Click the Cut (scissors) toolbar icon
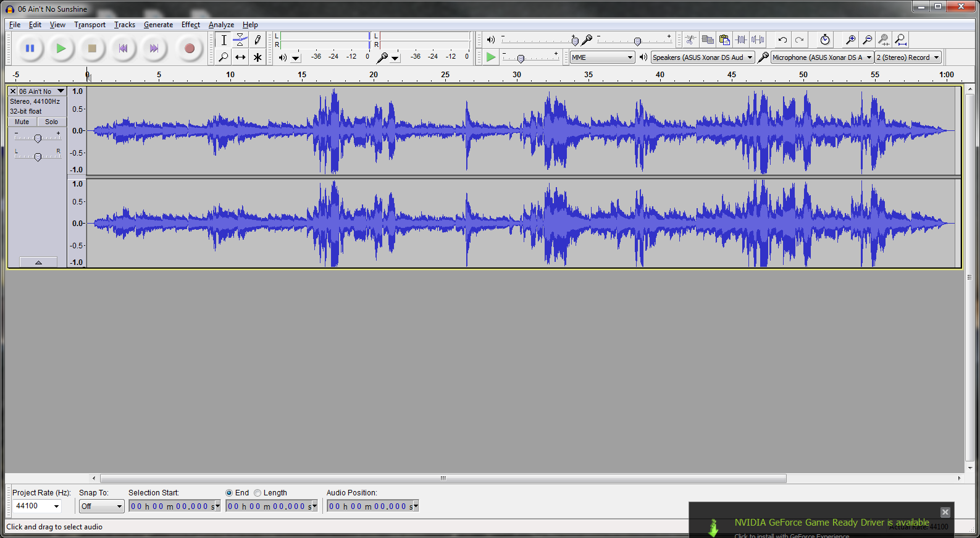Screen dimensions: 980x538 point(691,40)
